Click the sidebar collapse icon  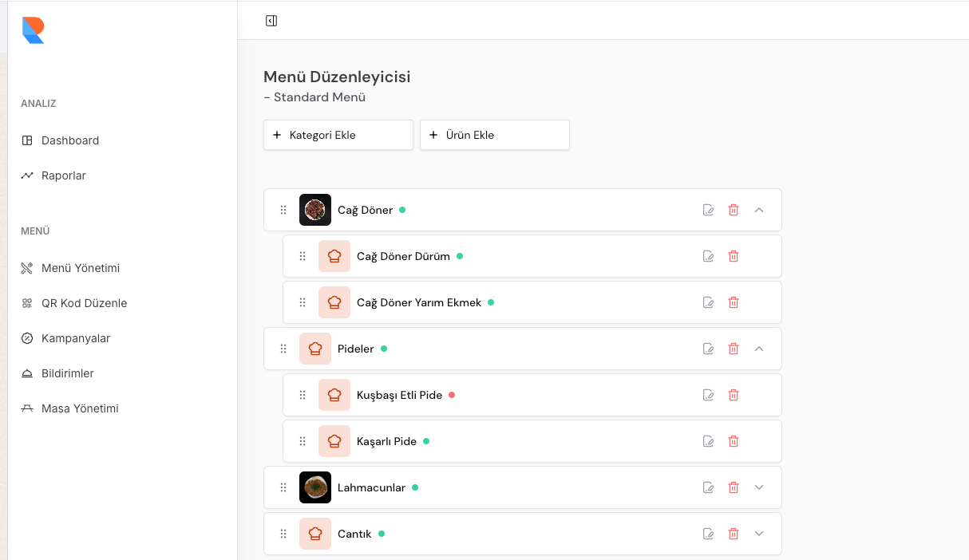[x=271, y=21]
